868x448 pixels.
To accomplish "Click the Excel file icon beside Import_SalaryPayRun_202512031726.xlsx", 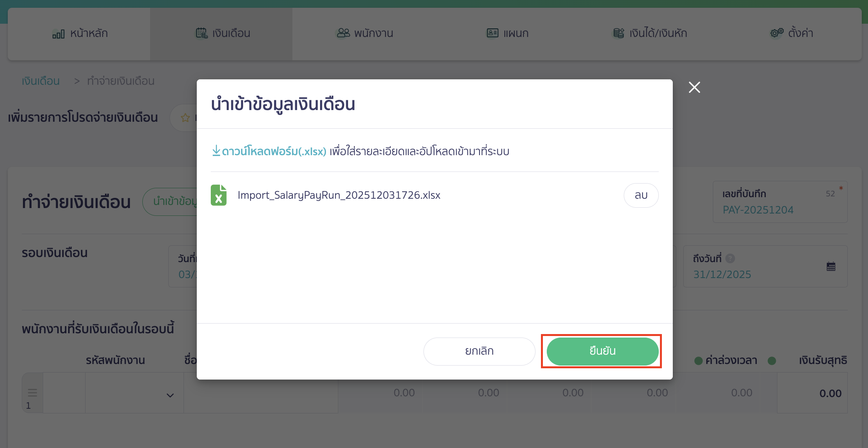I will (219, 195).
